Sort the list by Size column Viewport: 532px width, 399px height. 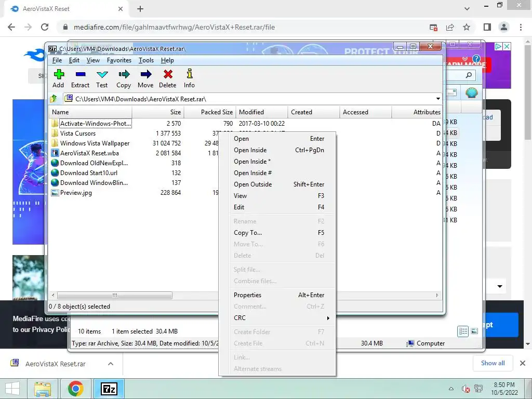tap(158, 112)
